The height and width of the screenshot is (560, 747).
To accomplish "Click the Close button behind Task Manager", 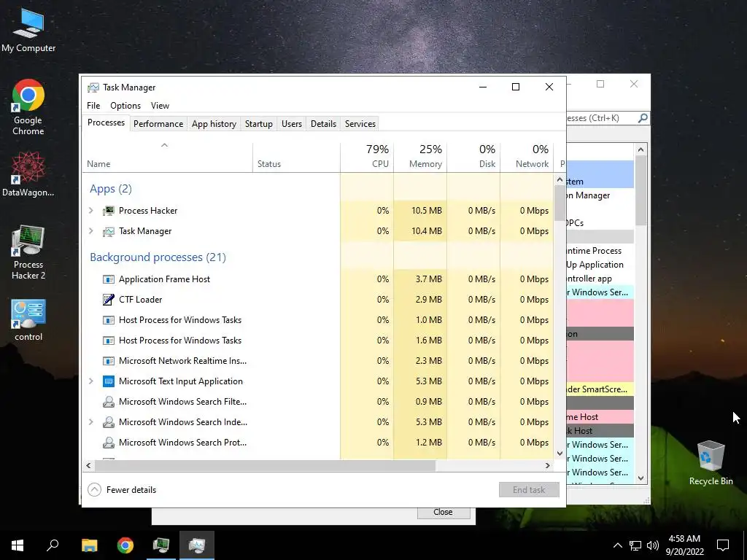I will pyautogui.click(x=443, y=512).
